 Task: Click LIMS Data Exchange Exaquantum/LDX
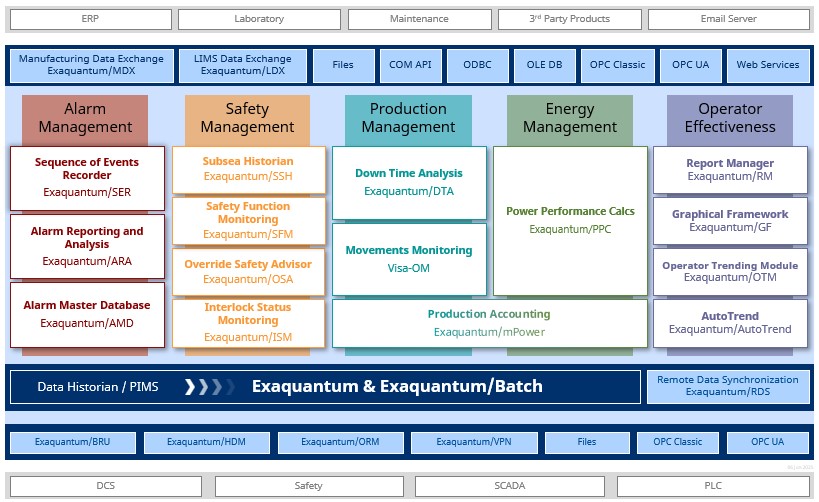pyautogui.click(x=243, y=65)
